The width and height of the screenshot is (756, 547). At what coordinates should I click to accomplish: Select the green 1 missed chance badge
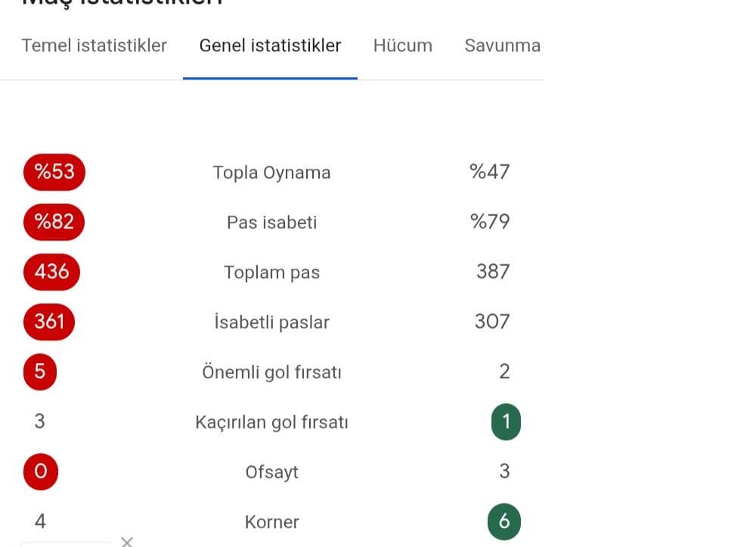[x=506, y=421]
